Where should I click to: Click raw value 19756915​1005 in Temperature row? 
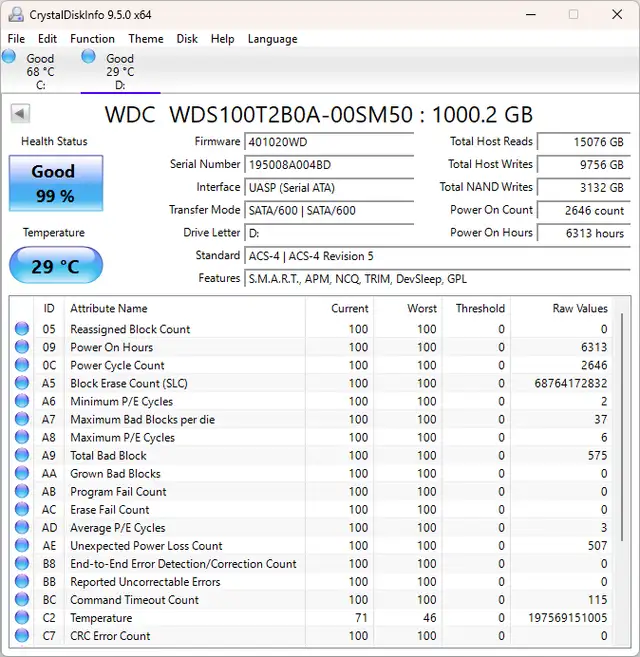tap(567, 618)
